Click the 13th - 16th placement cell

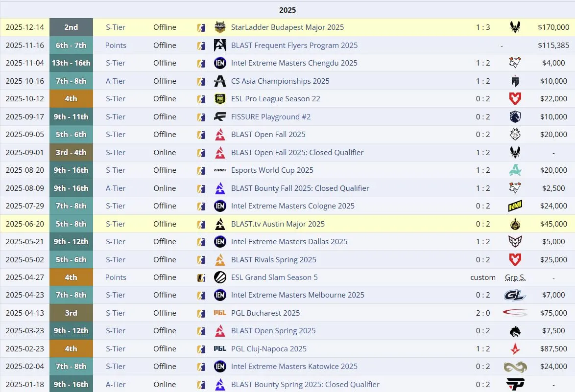(71, 63)
